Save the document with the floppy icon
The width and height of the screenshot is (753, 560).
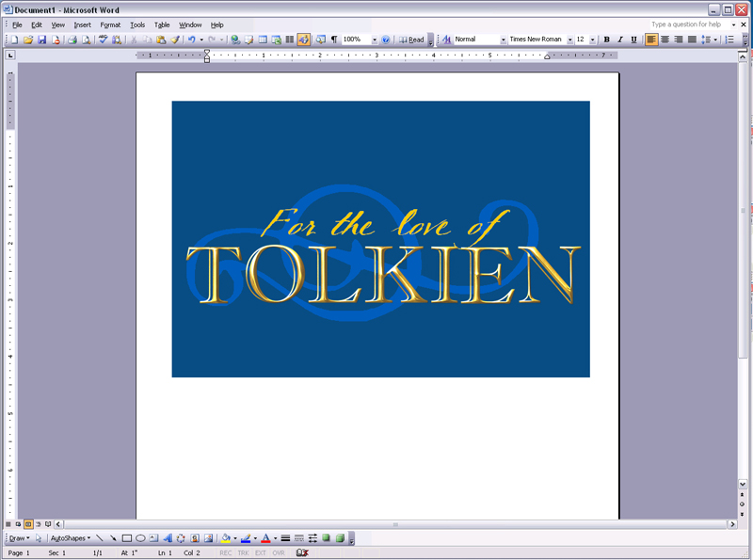point(41,40)
